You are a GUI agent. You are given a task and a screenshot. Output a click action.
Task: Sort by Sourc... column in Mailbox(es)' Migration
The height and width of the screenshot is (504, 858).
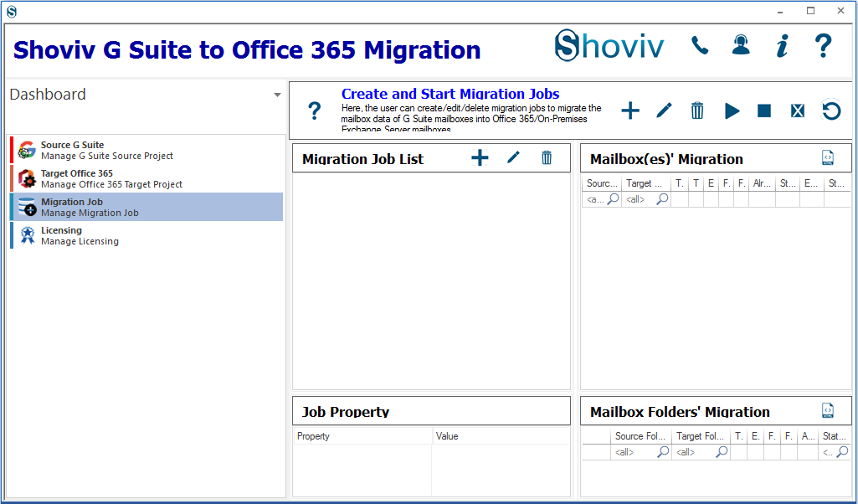[602, 183]
